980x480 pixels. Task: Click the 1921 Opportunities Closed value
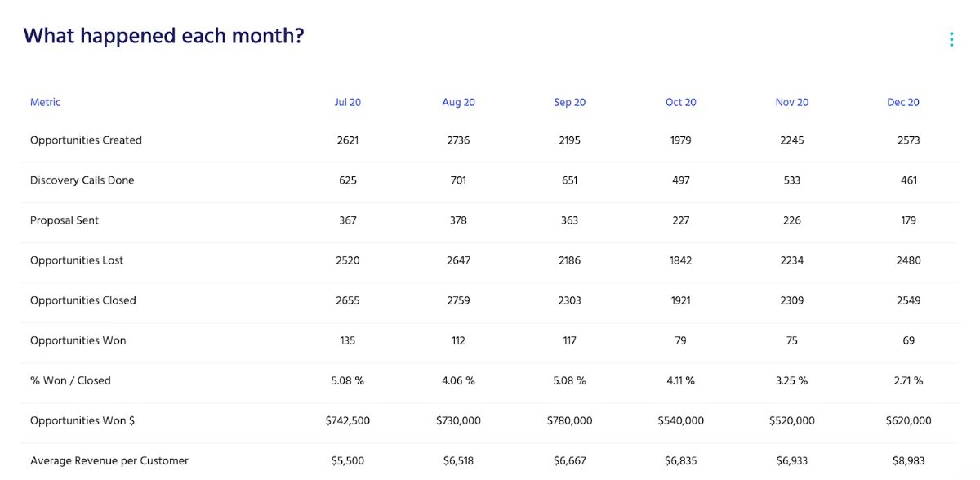pos(681,300)
